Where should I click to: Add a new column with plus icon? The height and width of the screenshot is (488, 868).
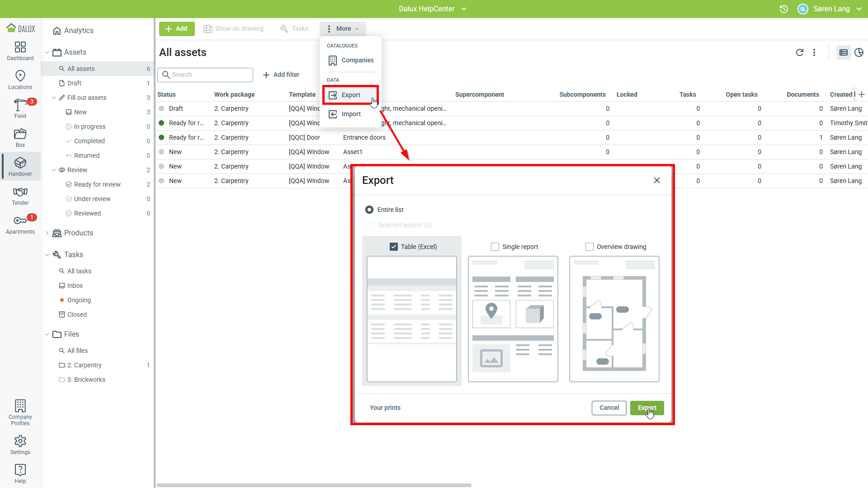(x=862, y=94)
